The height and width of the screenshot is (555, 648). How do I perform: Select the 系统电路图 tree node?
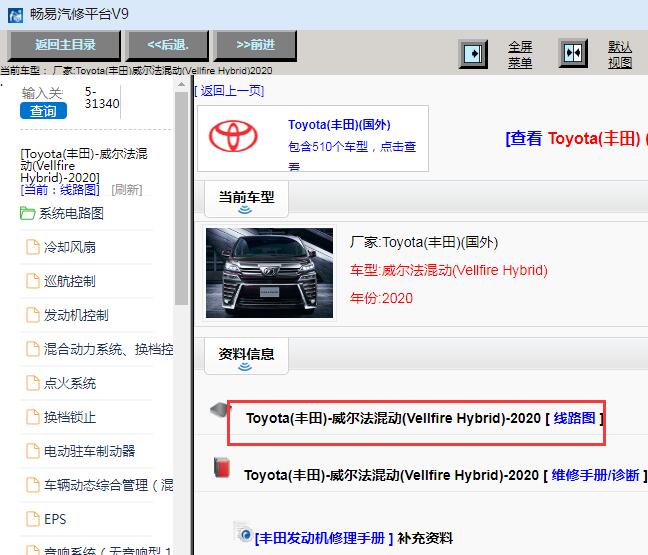coord(71,213)
